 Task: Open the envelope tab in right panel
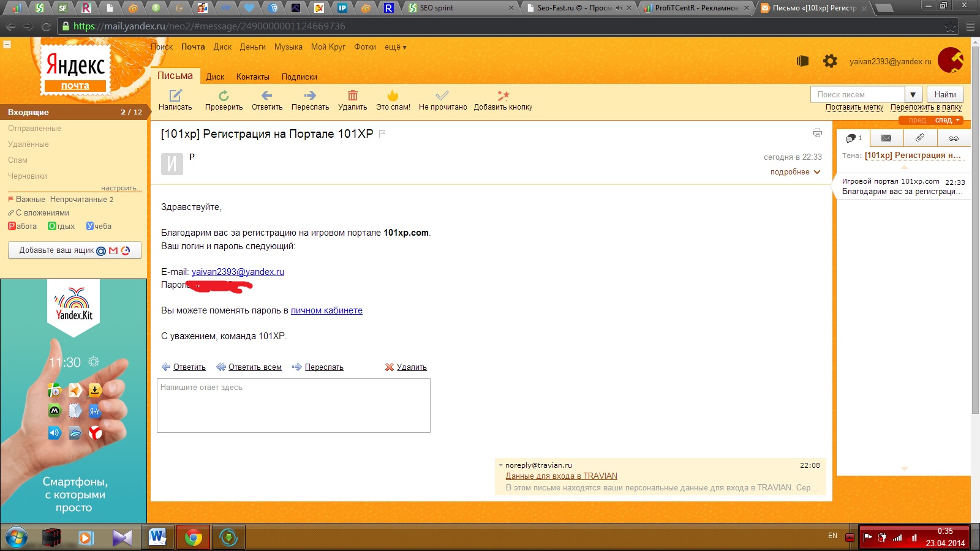(x=886, y=138)
